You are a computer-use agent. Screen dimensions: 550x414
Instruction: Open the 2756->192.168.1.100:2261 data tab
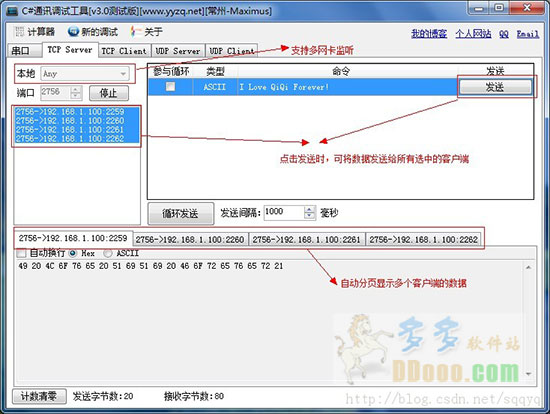coord(306,240)
